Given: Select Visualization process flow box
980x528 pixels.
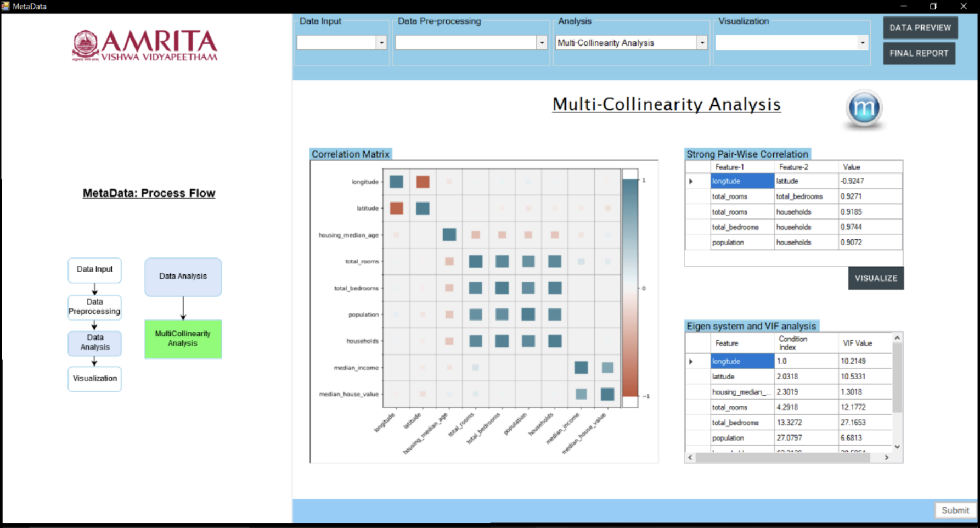Looking at the screenshot, I should pyautogui.click(x=95, y=379).
